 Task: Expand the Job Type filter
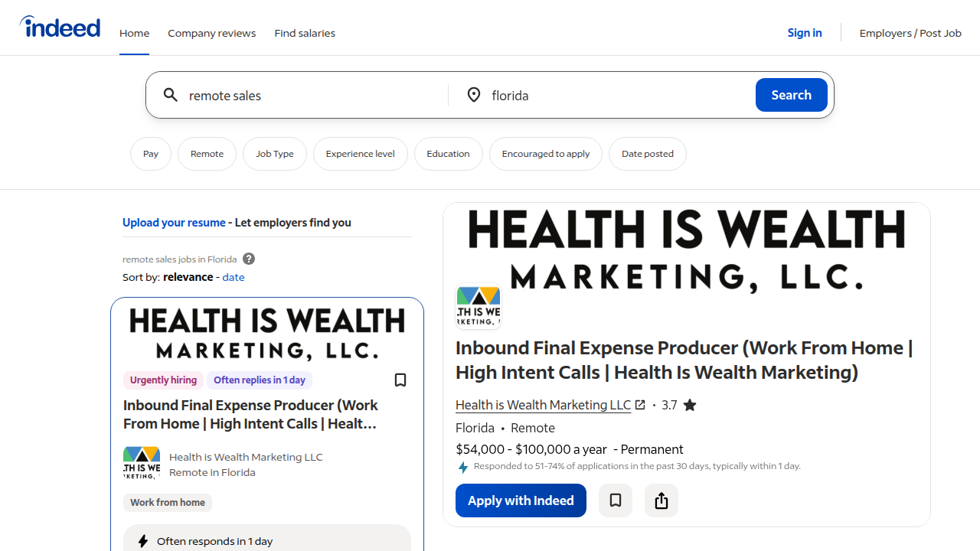tap(275, 154)
